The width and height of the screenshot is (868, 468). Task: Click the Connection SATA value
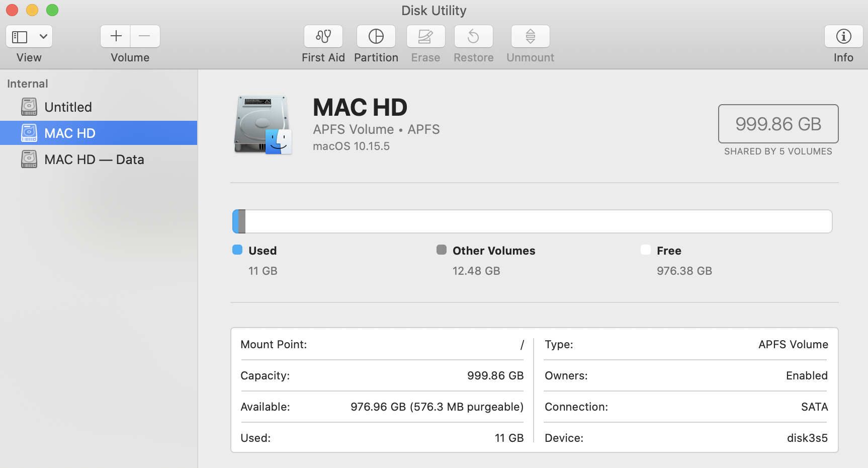(x=814, y=407)
